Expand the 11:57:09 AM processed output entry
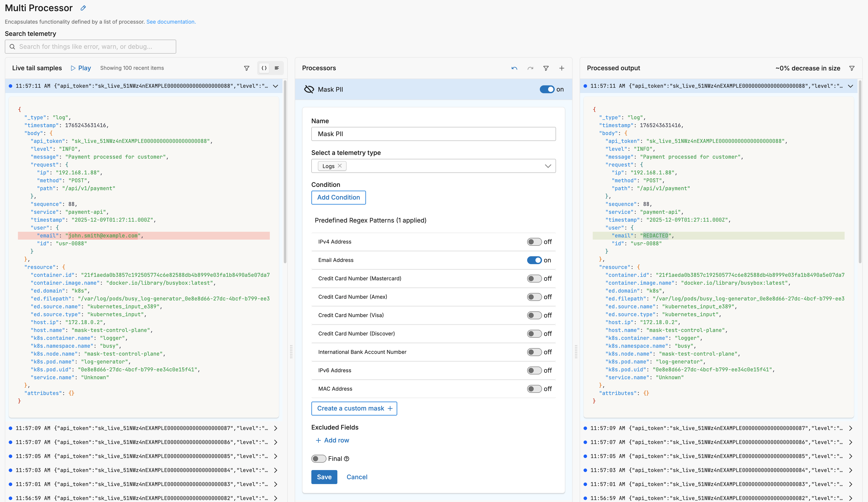This screenshot has height=502, width=868. 851,428
